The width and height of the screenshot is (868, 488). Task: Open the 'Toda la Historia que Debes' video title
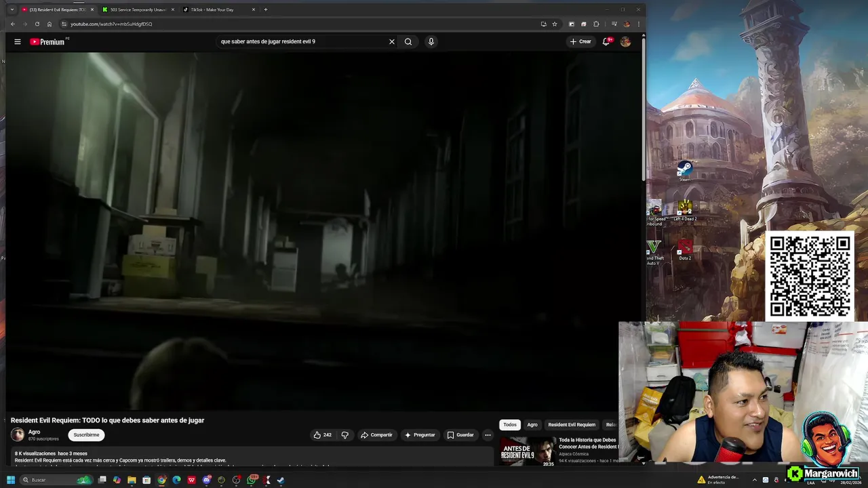(588, 443)
